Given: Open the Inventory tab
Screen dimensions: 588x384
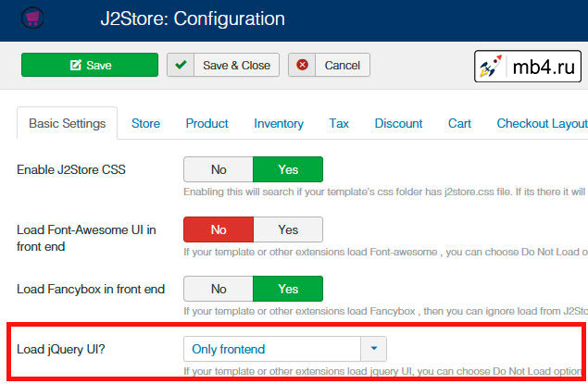Looking at the screenshot, I should click(279, 123).
